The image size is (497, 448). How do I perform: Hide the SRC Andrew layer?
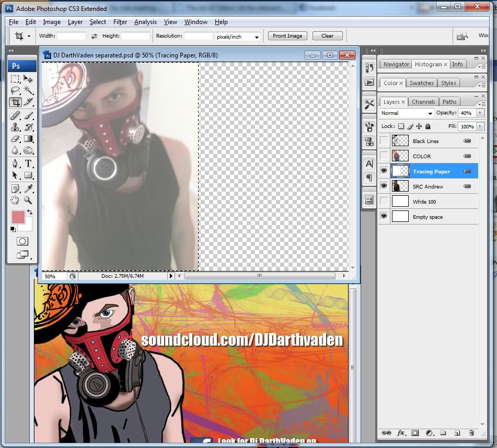(x=384, y=186)
